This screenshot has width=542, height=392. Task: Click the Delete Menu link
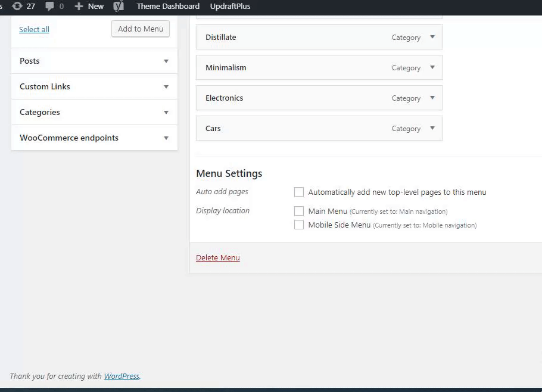point(218,258)
